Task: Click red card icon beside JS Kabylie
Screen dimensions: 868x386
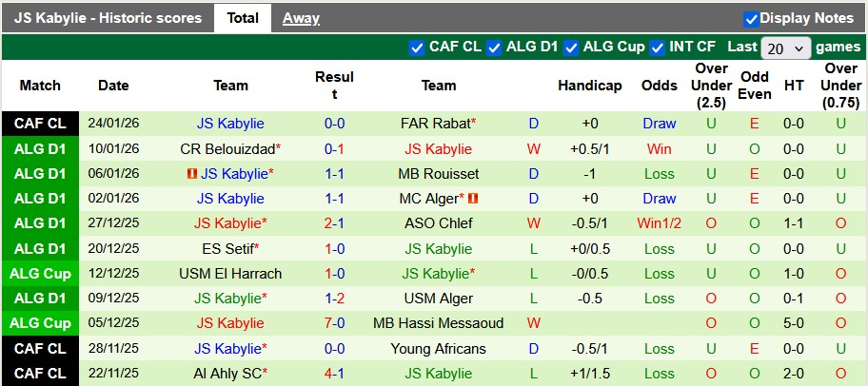Action: pos(192,174)
